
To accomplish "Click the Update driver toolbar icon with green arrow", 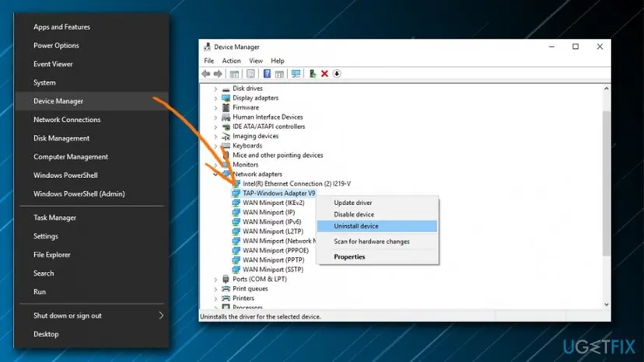I will [313, 74].
